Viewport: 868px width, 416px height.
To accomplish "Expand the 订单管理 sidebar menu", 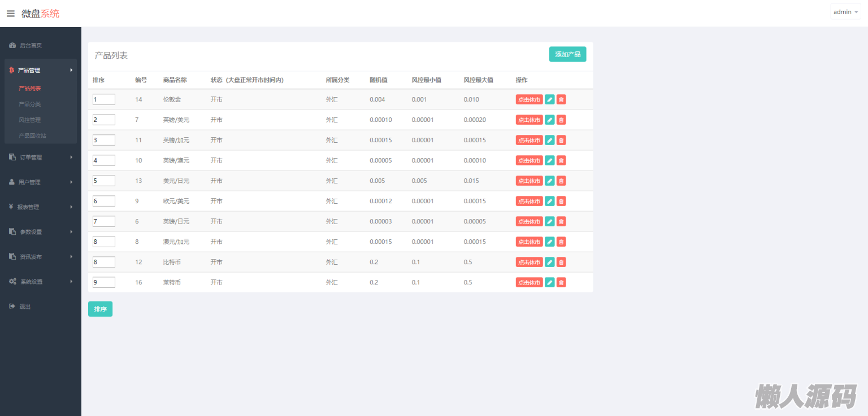I will click(40, 157).
